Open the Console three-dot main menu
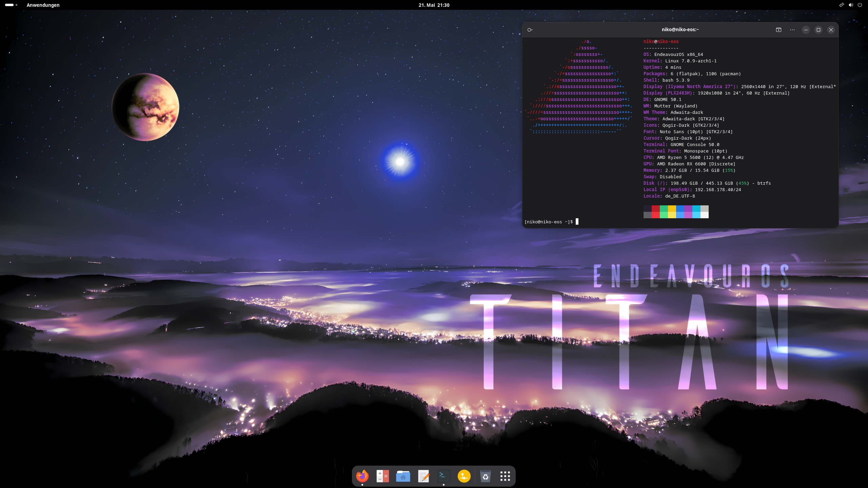Viewport: 868px width, 488px height. point(792,30)
